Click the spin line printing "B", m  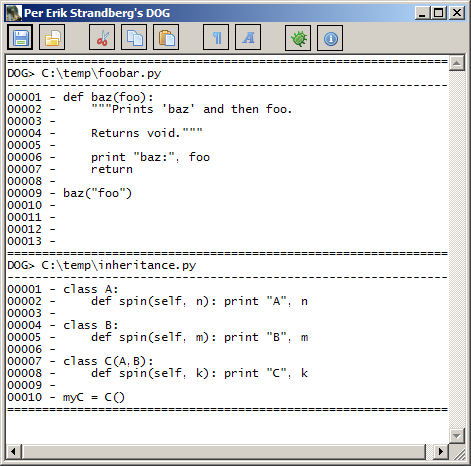(199, 337)
